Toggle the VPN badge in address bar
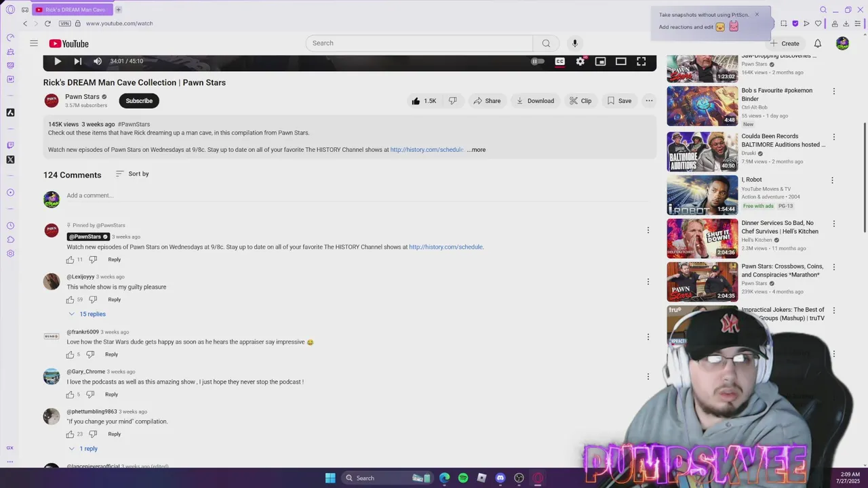The height and width of the screenshot is (488, 868). pos(65,24)
